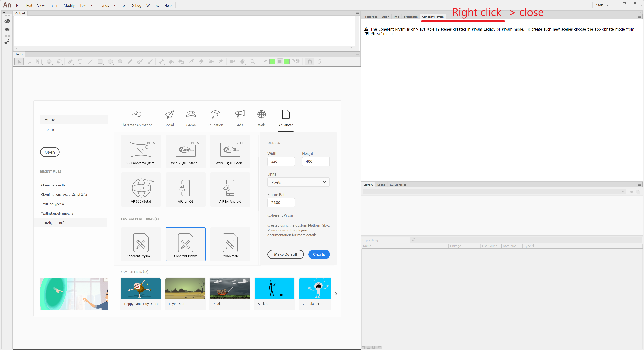Select the Character Animation preset tab
Screen dimensions: 644x350
pyautogui.click(x=137, y=119)
